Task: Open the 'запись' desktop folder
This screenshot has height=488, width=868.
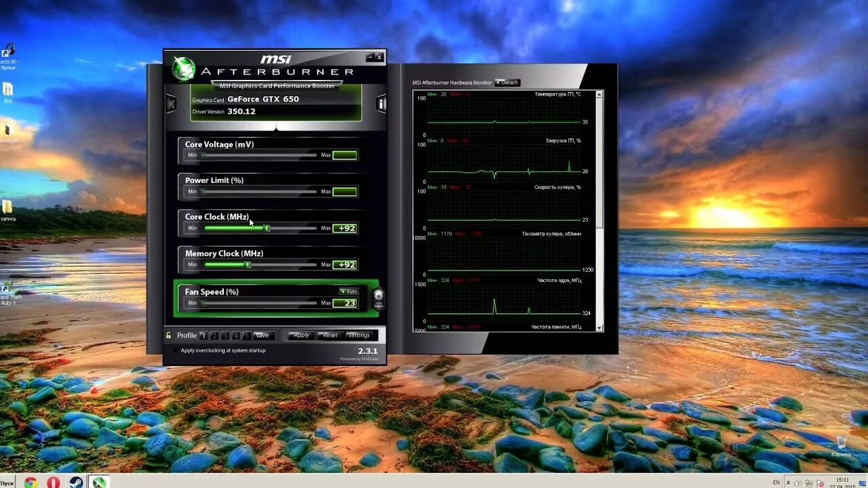Action: [x=8, y=210]
